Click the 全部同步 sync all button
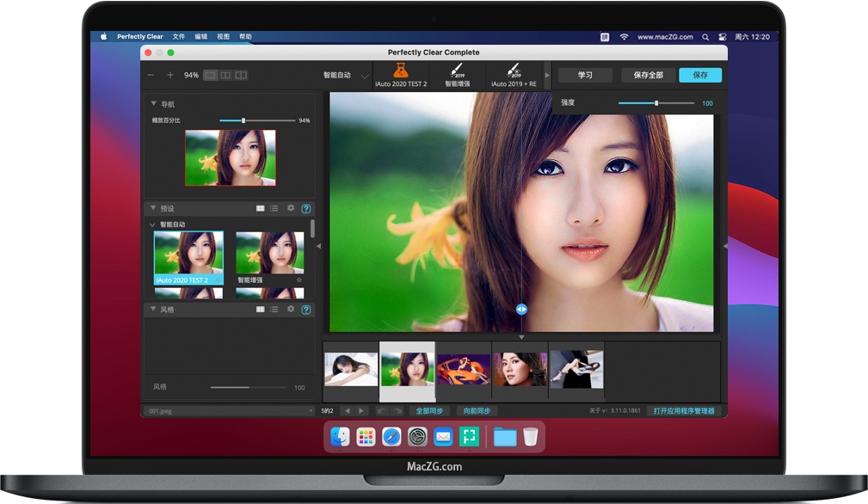The width and height of the screenshot is (868, 504). click(431, 410)
